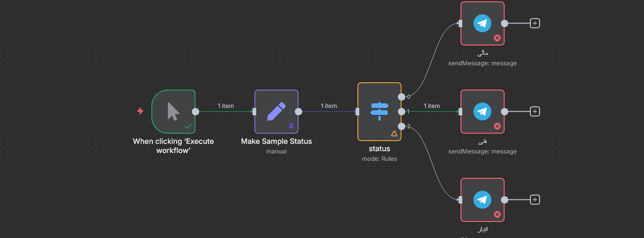Click the red error icon on bottom انبار node
Image resolution: width=644 pixels, height=238 pixels.
(x=497, y=214)
